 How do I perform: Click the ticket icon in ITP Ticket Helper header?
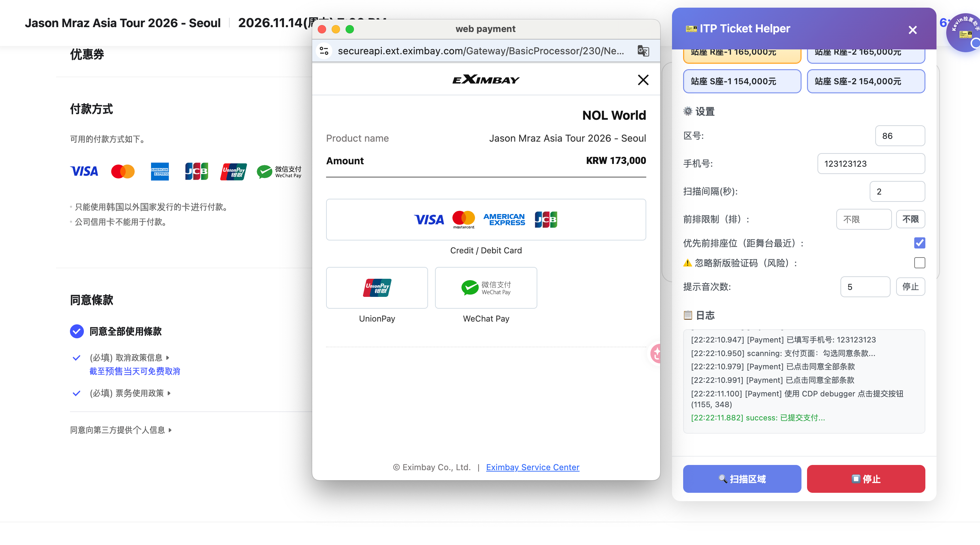coord(691,29)
